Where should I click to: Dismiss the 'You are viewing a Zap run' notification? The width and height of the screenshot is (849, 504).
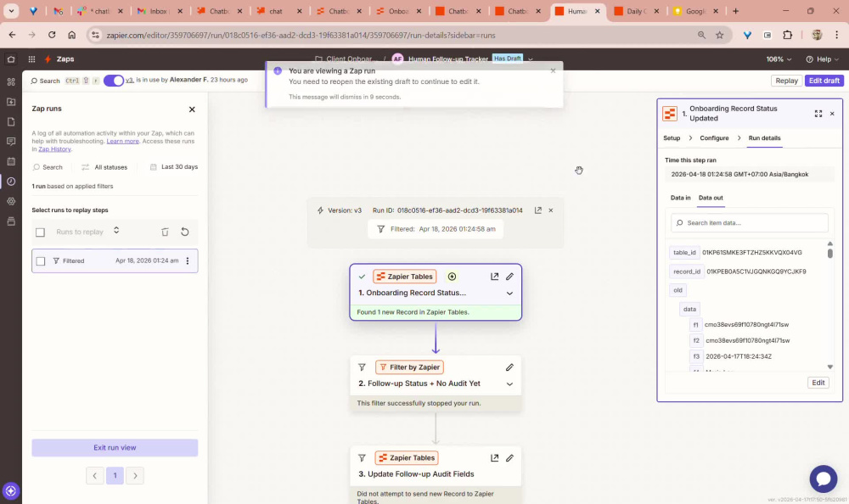pyautogui.click(x=553, y=70)
